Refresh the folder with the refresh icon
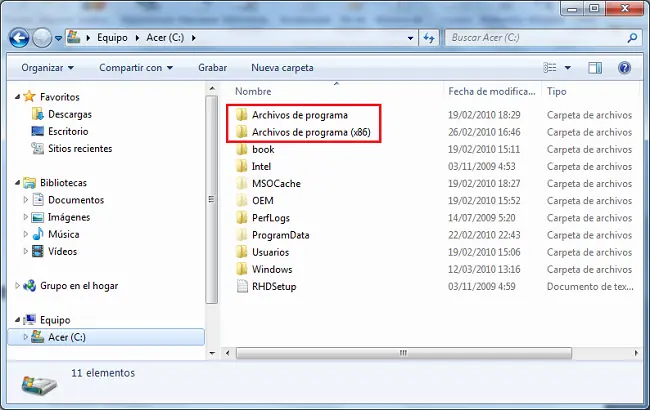 click(x=429, y=38)
